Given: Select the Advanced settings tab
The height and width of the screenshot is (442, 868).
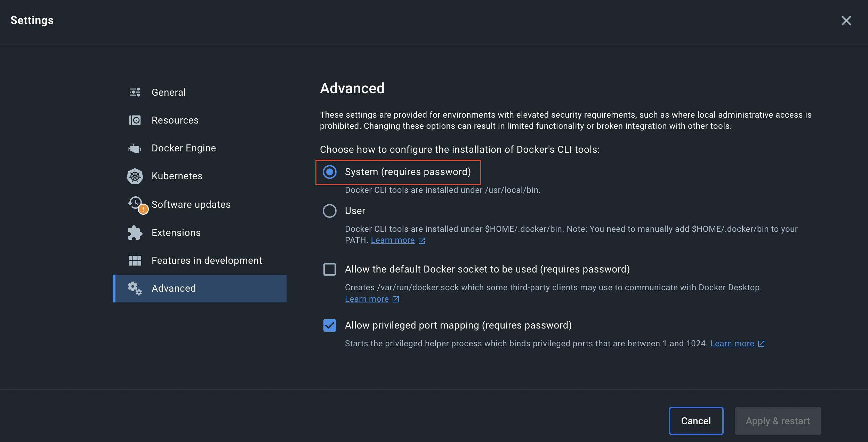Looking at the screenshot, I should click(200, 289).
